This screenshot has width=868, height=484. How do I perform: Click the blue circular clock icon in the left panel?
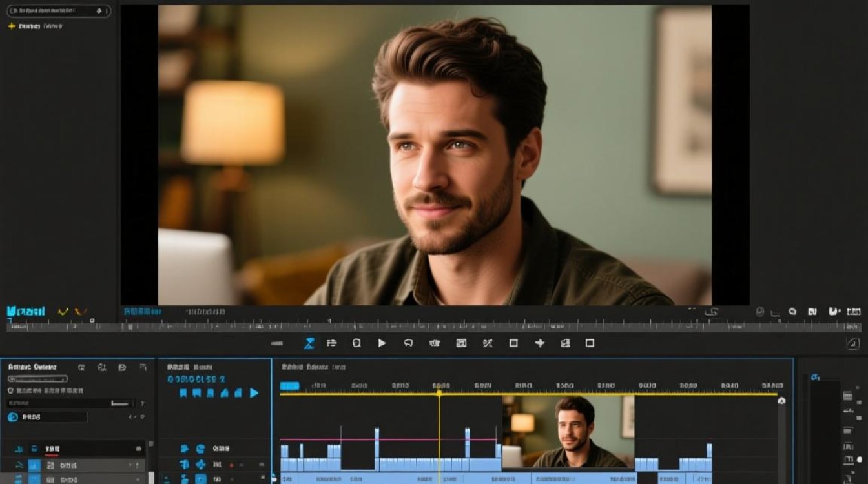[12, 418]
